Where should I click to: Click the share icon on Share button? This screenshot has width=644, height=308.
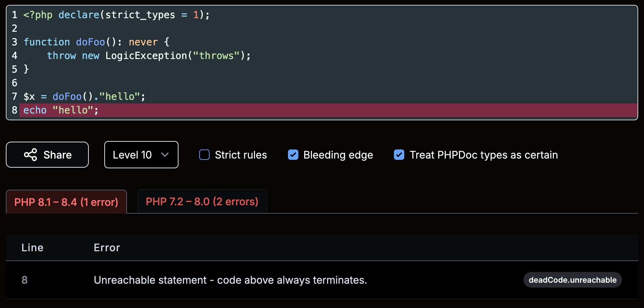coord(30,155)
